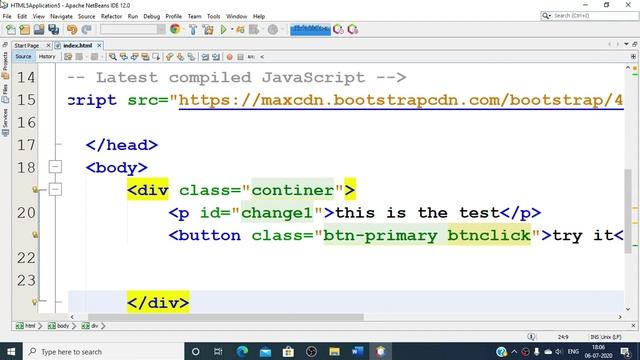The height and width of the screenshot is (360, 640).
Task: Click the Undo arrow icon
Action: (72, 29)
